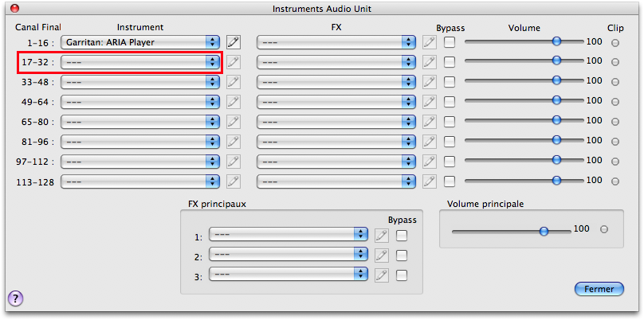This screenshot has height=320, width=644.
Task: Toggle Bypass checkbox for main FX 2
Action: (402, 256)
